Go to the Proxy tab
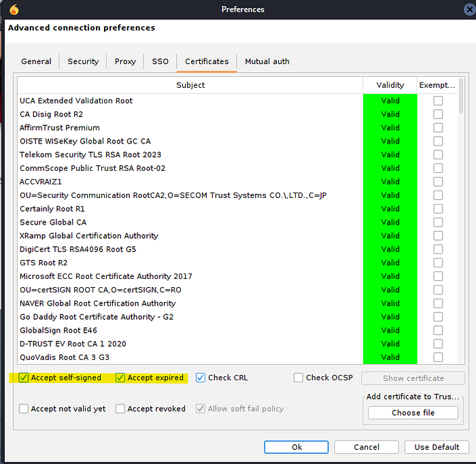476x464 pixels. tap(125, 61)
